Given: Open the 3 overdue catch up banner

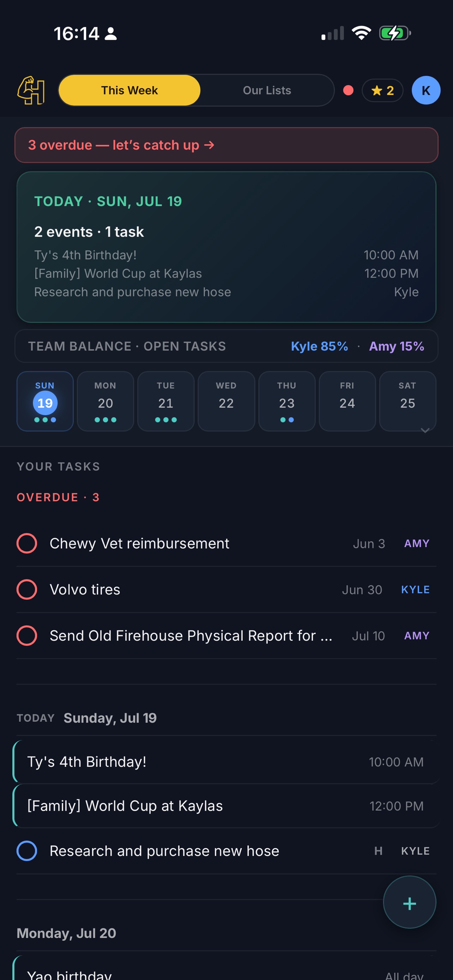Looking at the screenshot, I should [226, 145].
